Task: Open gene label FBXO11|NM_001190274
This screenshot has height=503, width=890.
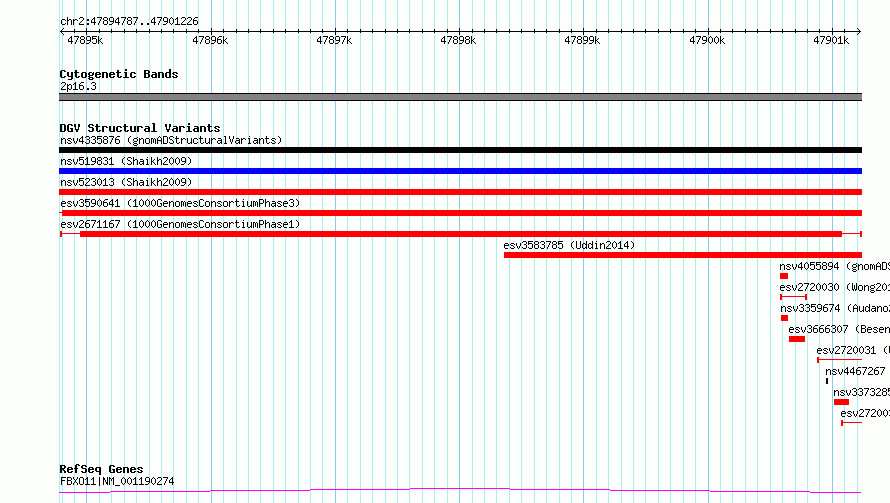Action: click(x=117, y=481)
